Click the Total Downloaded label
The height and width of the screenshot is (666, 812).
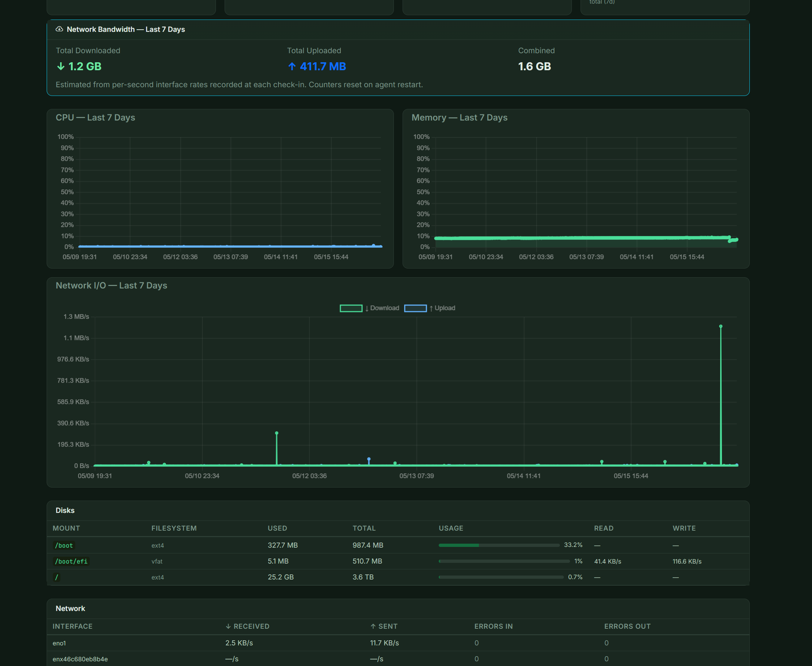coord(88,51)
